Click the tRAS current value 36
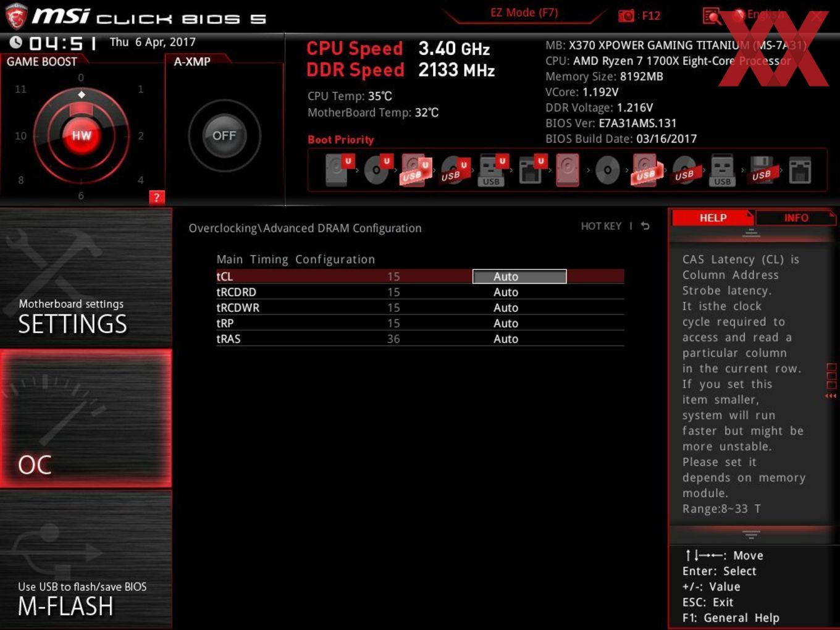The image size is (840, 630). point(393,338)
